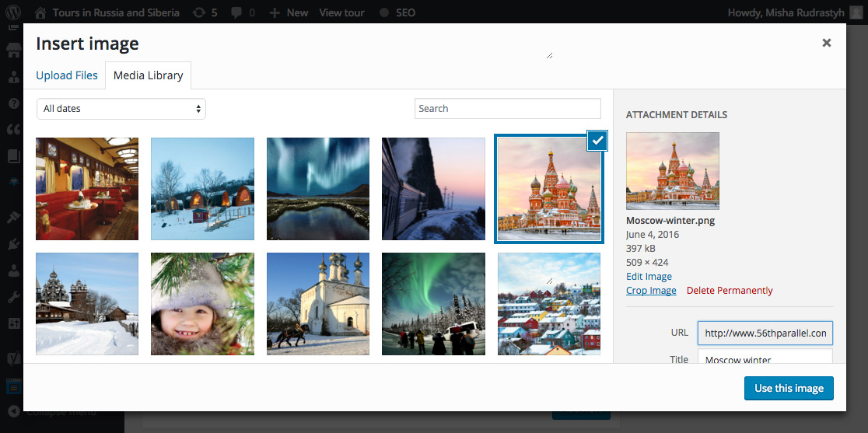Open the SEO menu in admin bar
Viewport: 868px width, 433px height.
point(406,12)
